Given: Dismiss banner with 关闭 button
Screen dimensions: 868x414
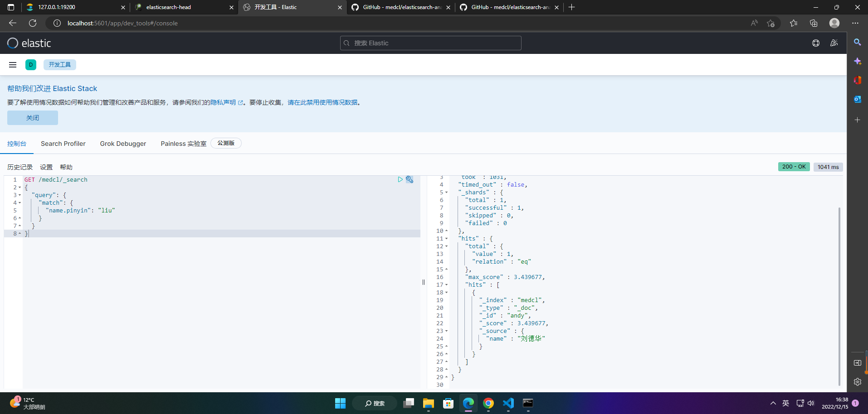Looking at the screenshot, I should click(x=33, y=118).
